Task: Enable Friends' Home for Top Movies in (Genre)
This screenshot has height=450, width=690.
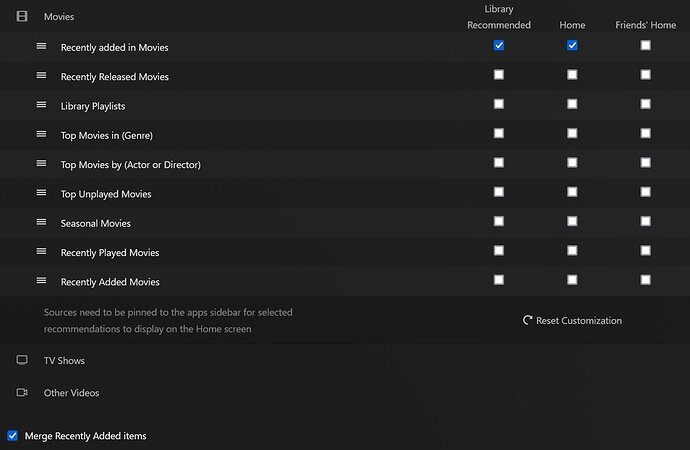Action: click(646, 133)
